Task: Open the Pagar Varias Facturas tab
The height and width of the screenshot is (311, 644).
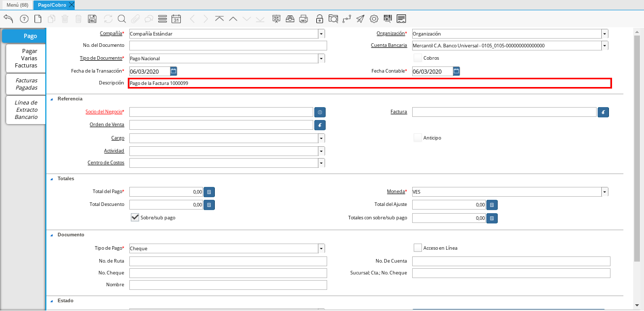Action: point(26,58)
